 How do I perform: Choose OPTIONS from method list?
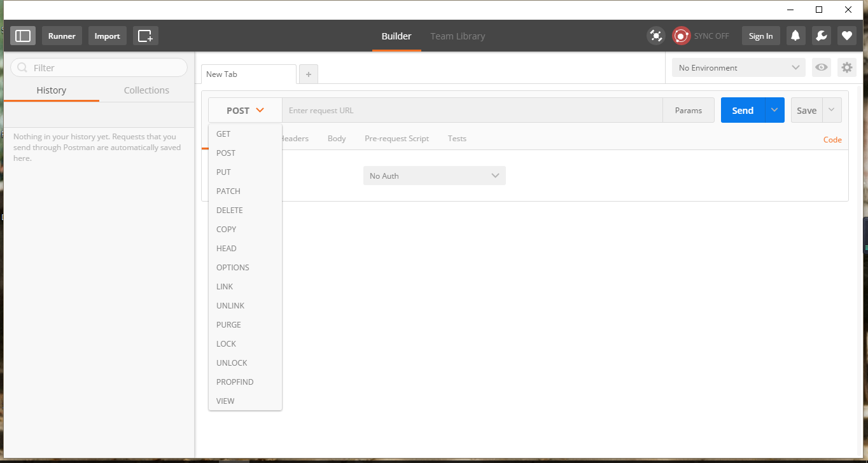tap(245, 268)
